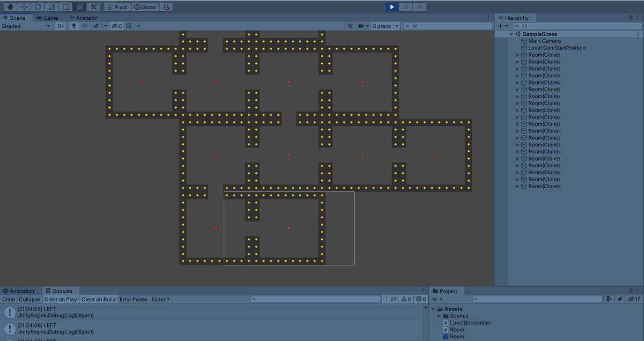
Task: Toggle Error Pause option
Action: pyautogui.click(x=134, y=299)
